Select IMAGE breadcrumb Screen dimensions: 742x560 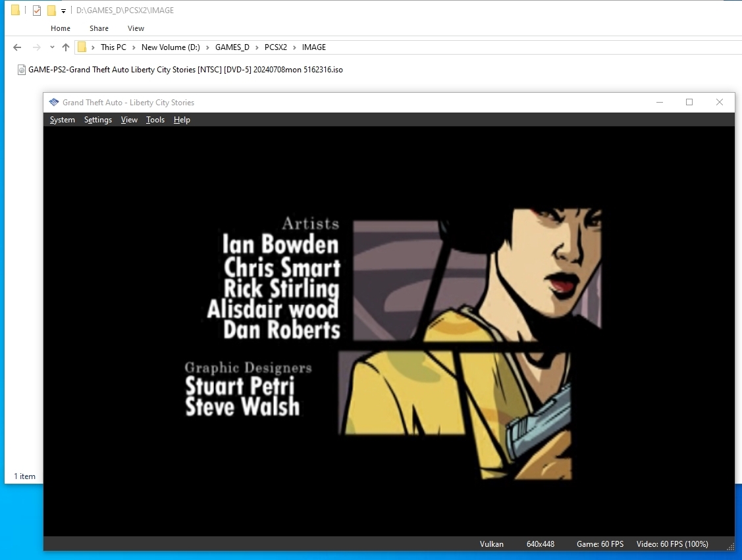point(314,47)
